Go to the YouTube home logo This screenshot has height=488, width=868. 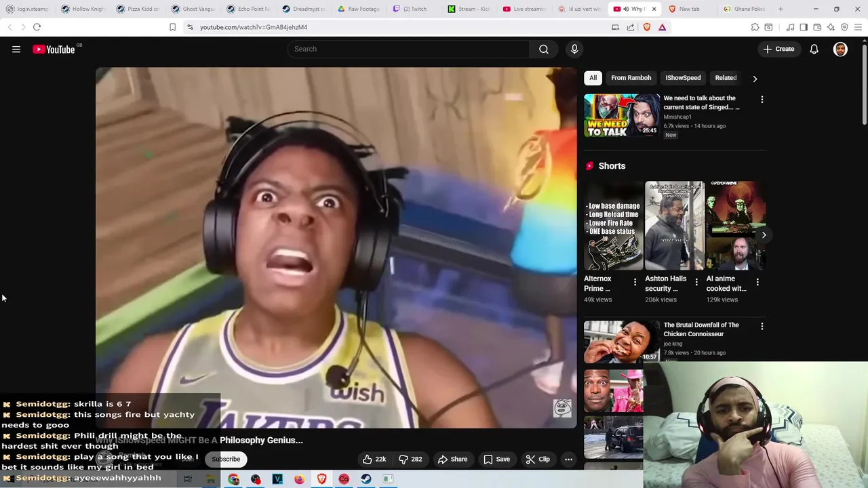coord(54,49)
